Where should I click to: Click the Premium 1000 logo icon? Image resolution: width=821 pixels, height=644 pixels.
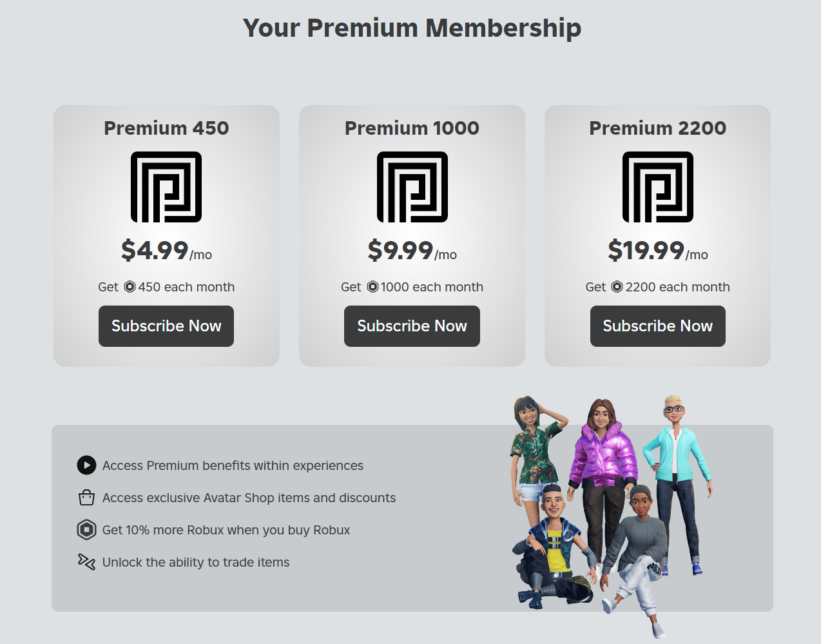(x=412, y=187)
